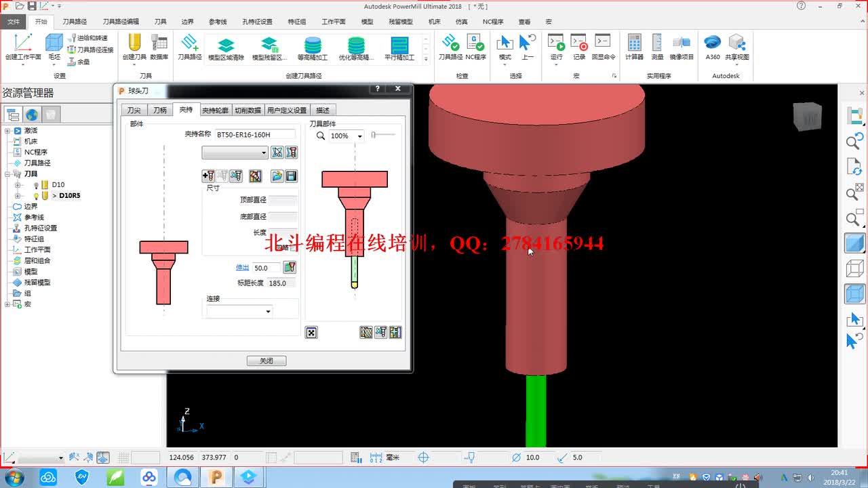Screen dimensions: 868x488
Task: Open the tool 数据库 database
Action: pyautogui.click(x=159, y=47)
